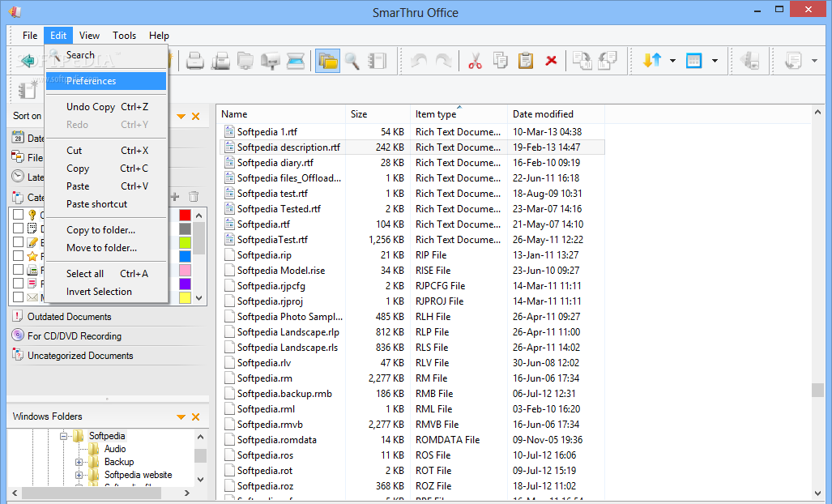Screen dimensions: 832x504
Task: Click the new notebook icon on second toolbar row
Action: [x=27, y=90]
